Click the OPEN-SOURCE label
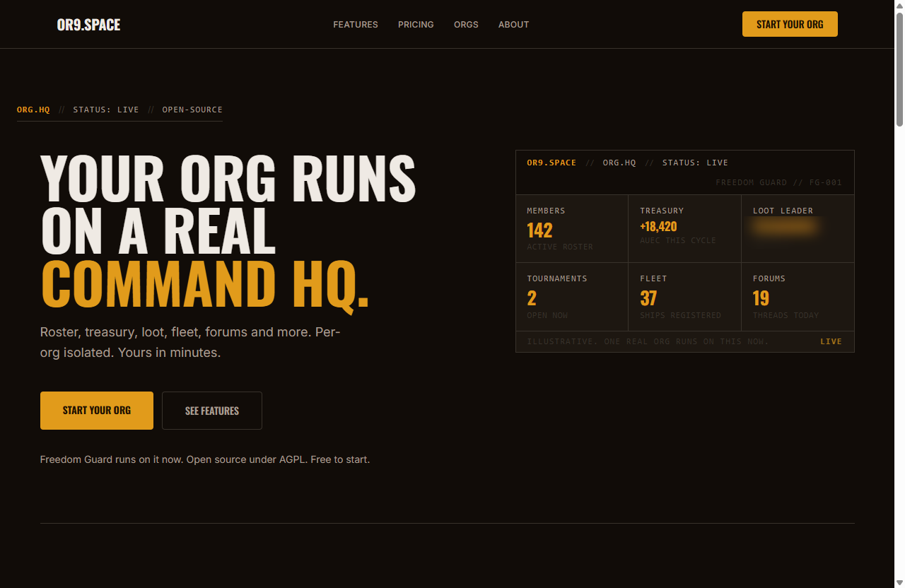905x588 pixels. point(192,110)
